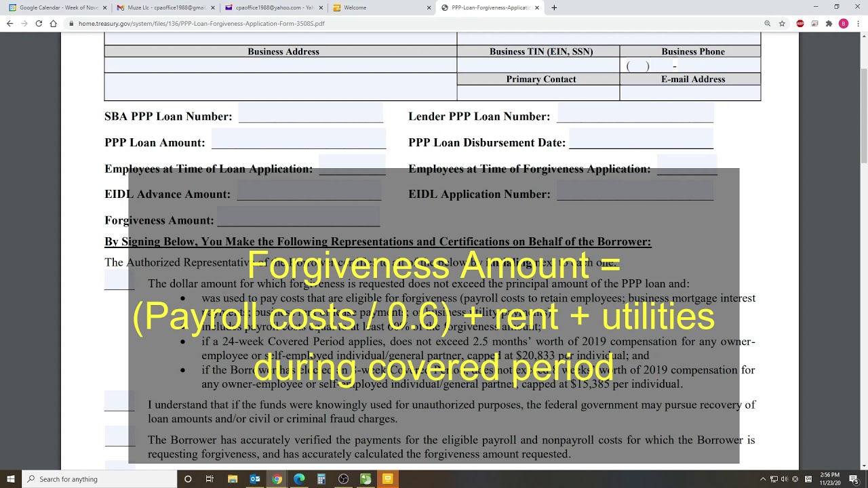The width and height of the screenshot is (868, 488).
Task: Open Task View on the taskbar
Action: (x=210, y=479)
